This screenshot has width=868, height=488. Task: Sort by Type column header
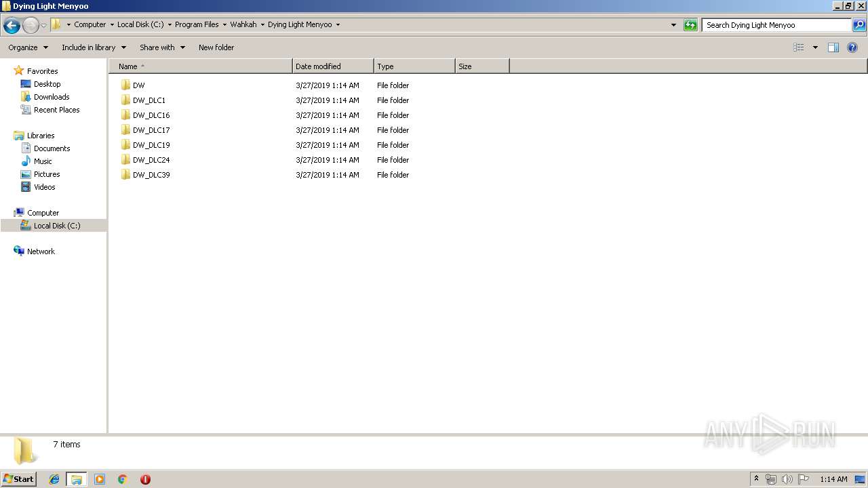(414, 66)
